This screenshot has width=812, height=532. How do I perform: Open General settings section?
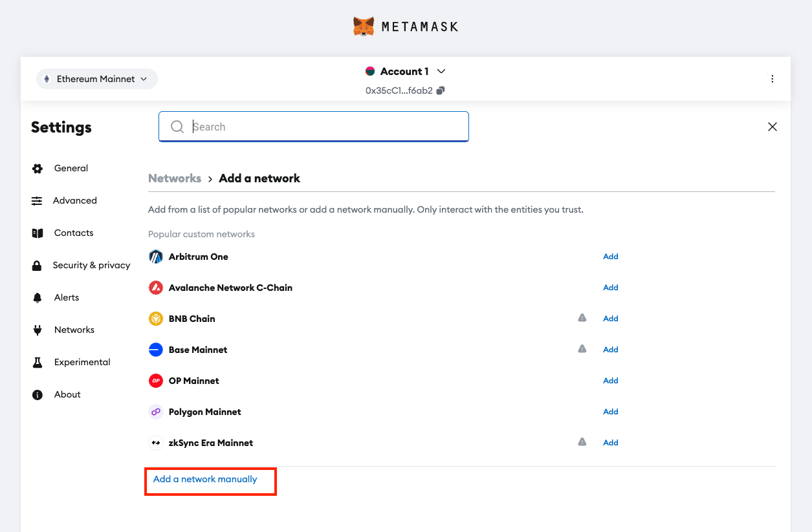[x=71, y=168]
